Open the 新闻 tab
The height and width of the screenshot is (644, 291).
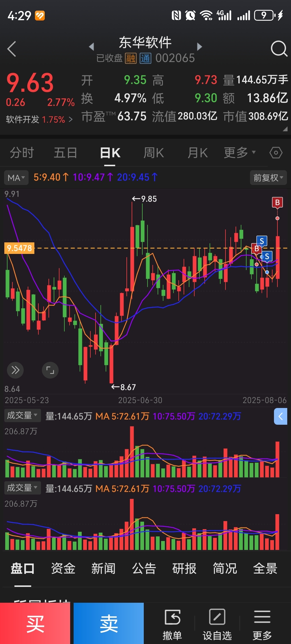103,568
